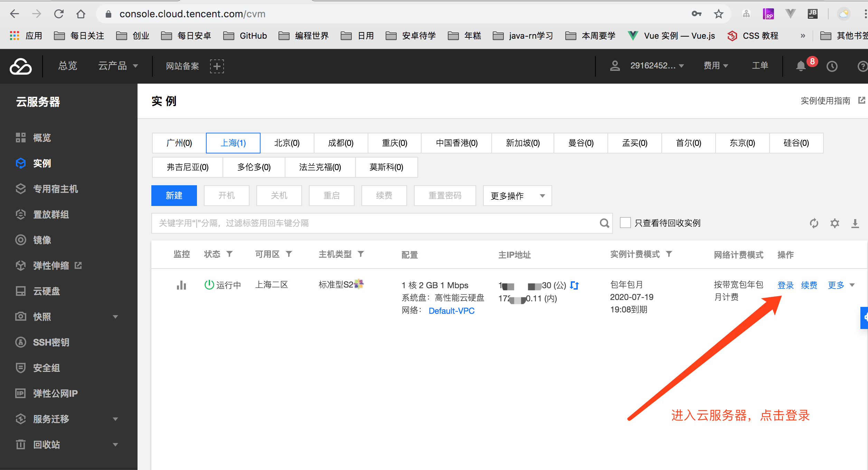Click the 登录 link for instance
Image resolution: width=868 pixels, height=470 pixels.
click(x=785, y=285)
